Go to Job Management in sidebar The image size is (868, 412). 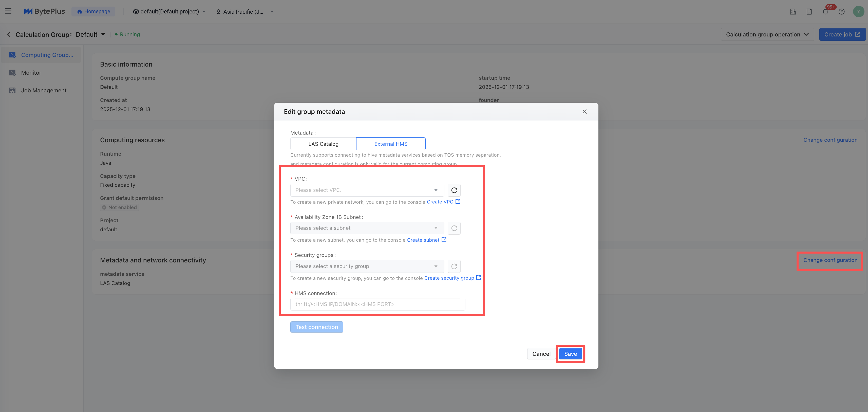click(x=44, y=90)
